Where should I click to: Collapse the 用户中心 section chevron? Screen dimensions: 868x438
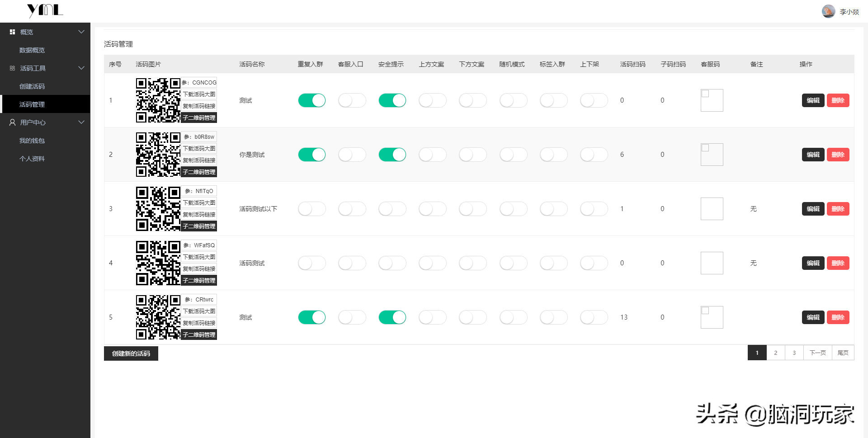tap(81, 122)
